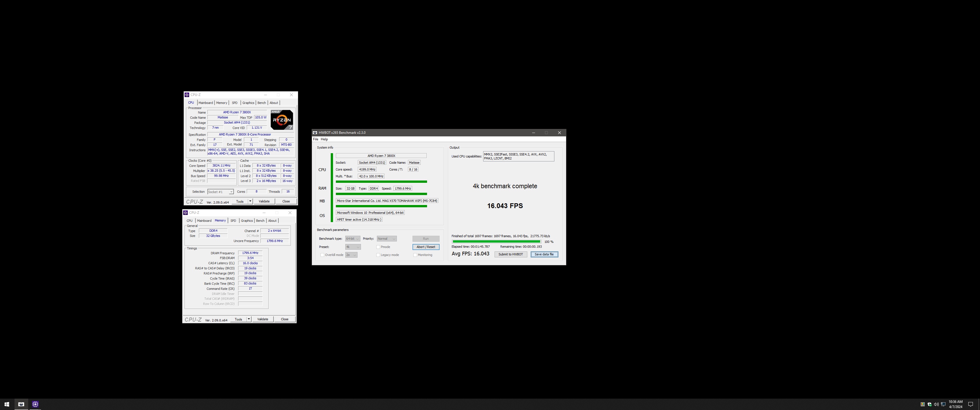Viewport: 980px width, 410px height.
Task: Click Validate in top CPU-Z window
Action: 264,202
